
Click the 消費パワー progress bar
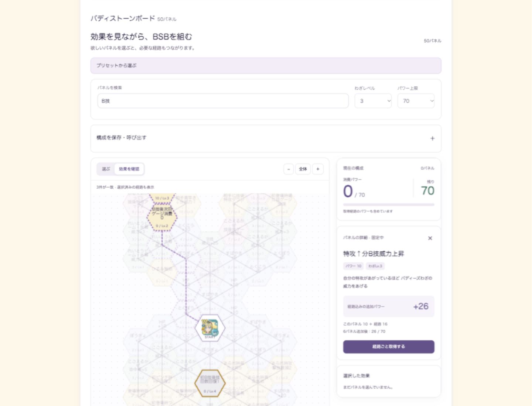pos(389,204)
